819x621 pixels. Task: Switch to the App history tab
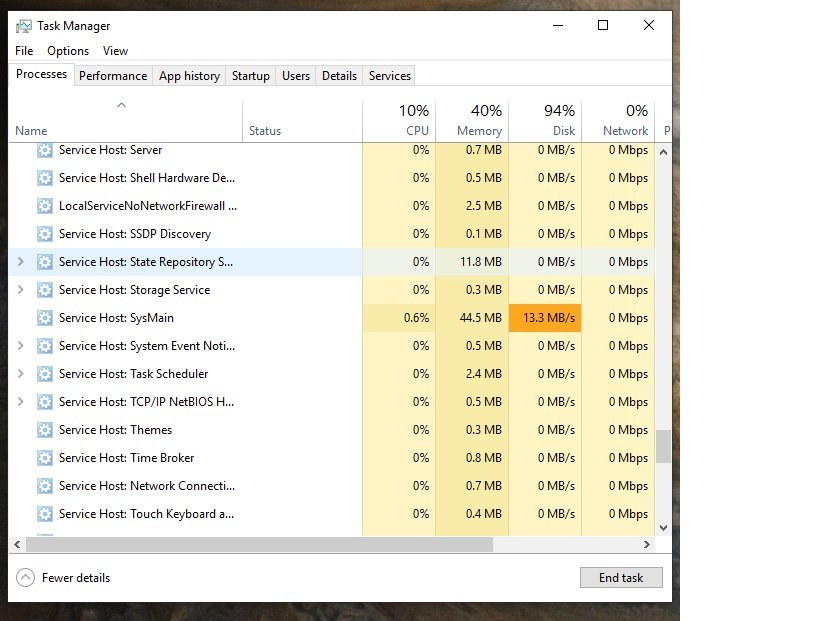click(x=189, y=76)
